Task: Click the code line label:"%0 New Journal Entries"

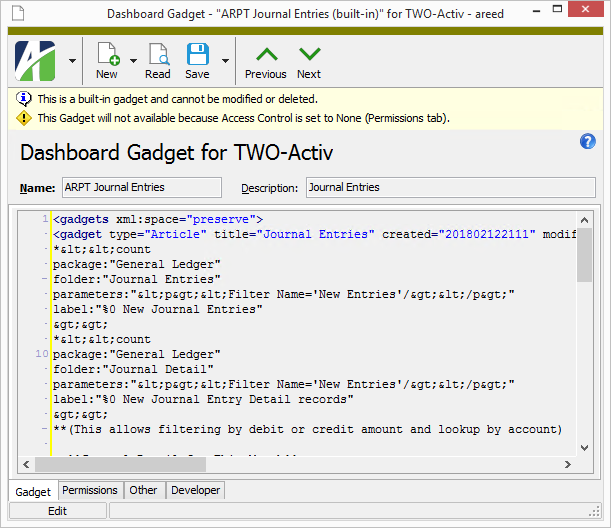Action: click(x=158, y=309)
